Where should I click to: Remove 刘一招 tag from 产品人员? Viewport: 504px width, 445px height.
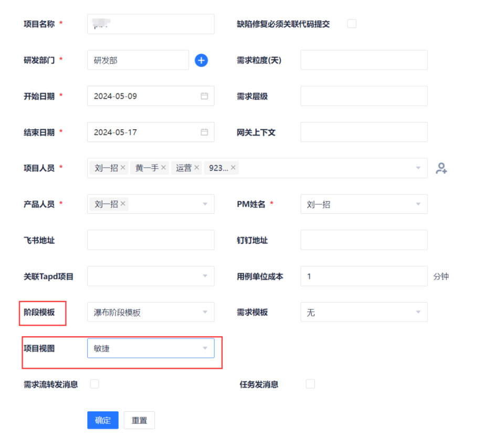123,204
